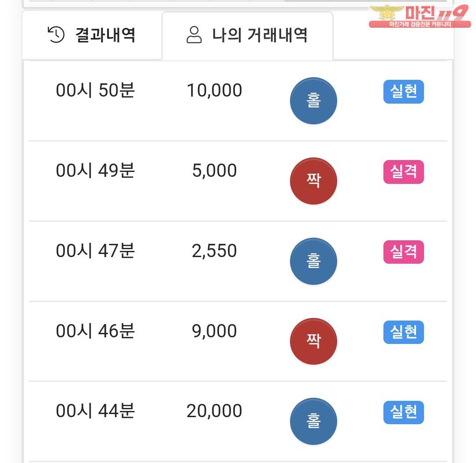Switch to 나의 거래내역 tab
The image size is (476, 463).
pyautogui.click(x=247, y=35)
